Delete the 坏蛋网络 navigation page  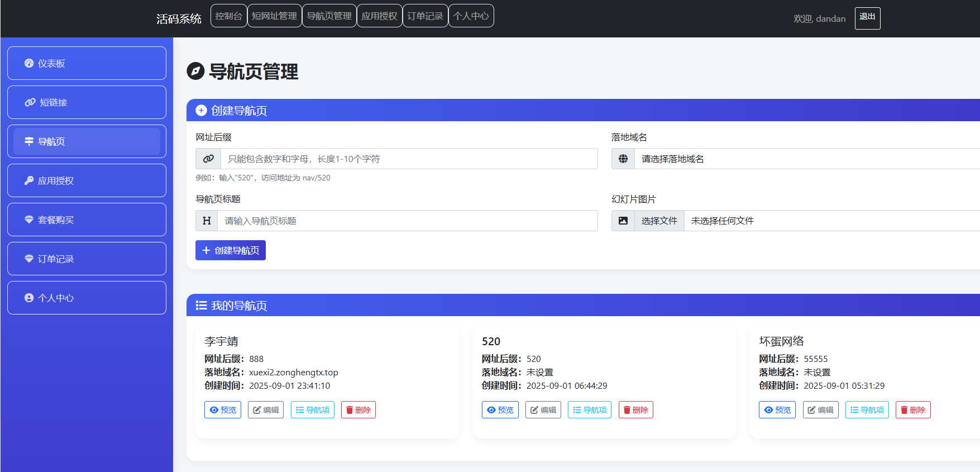tap(912, 410)
